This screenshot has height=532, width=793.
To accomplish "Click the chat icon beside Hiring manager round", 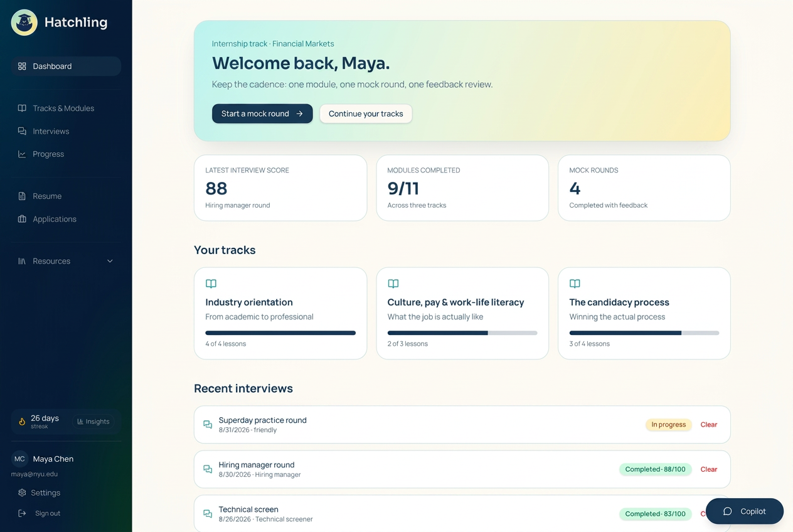I will point(208,469).
